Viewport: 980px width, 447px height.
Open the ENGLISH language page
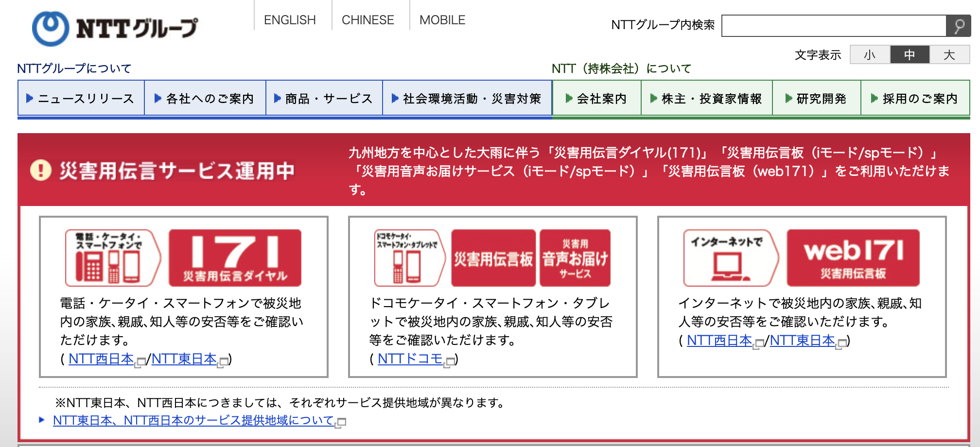(290, 20)
